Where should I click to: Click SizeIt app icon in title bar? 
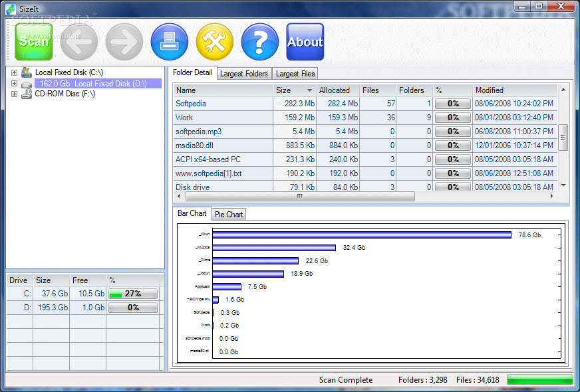click(11, 9)
